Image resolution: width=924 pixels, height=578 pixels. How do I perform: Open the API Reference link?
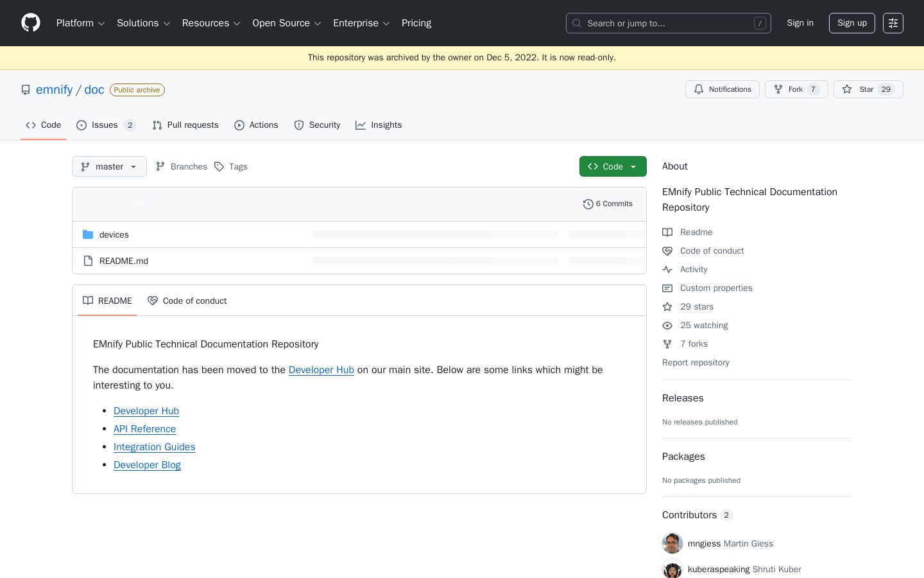[144, 429]
